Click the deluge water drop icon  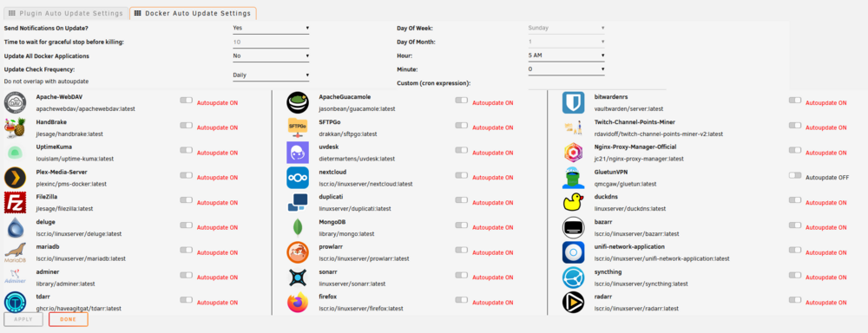(15, 227)
